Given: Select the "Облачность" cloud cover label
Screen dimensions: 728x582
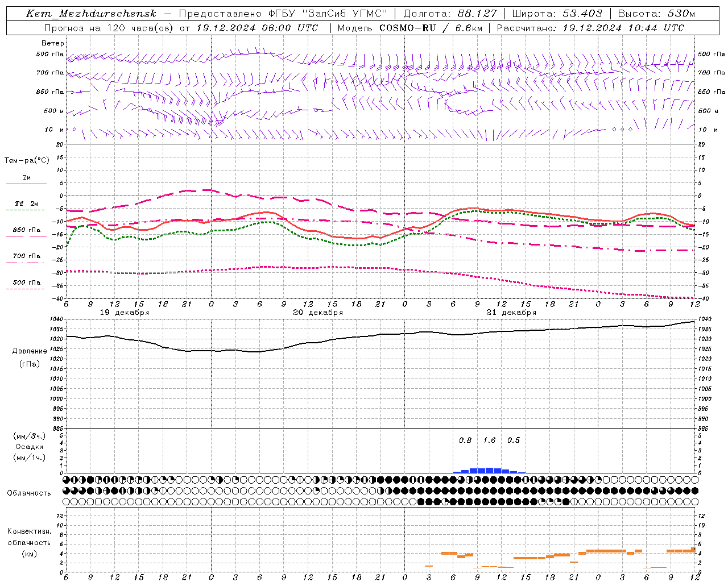Looking at the screenshot, I should click(29, 493).
